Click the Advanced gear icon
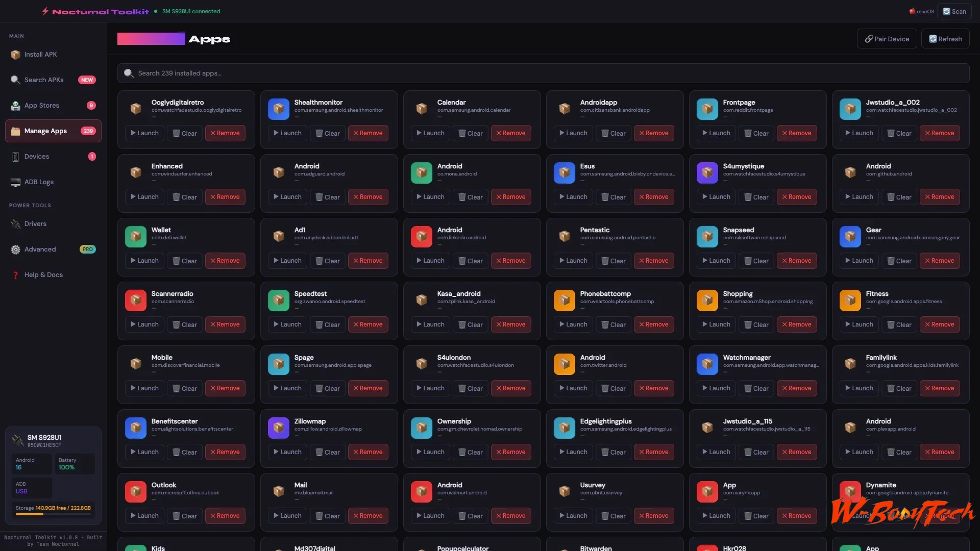This screenshot has height=551, width=980. pos(15,249)
